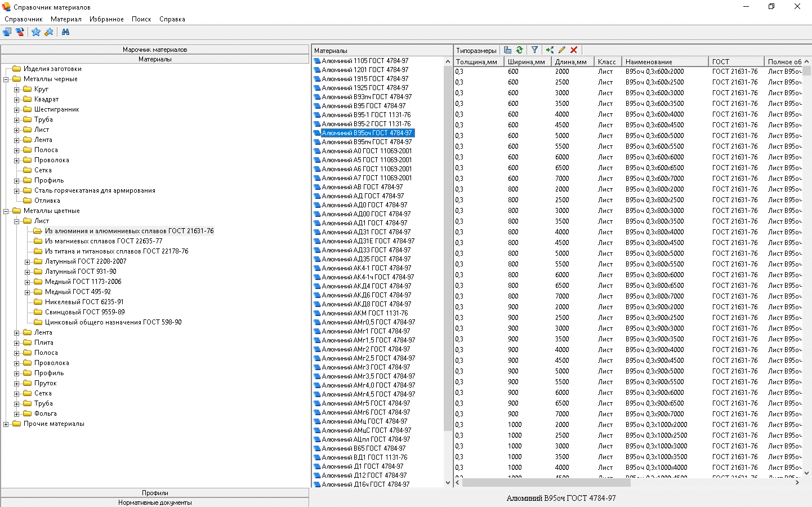Open the Справка menu
812x507 pixels.
(172, 19)
